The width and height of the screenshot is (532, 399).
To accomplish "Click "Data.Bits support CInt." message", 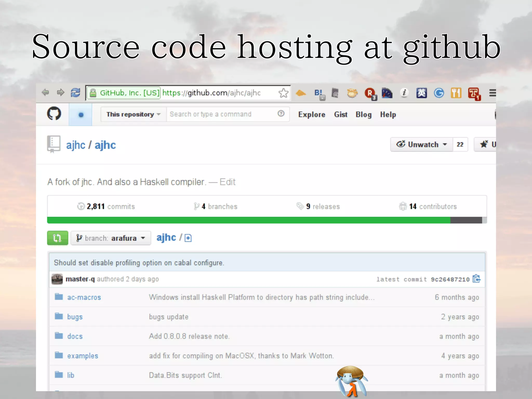I will [x=185, y=375].
